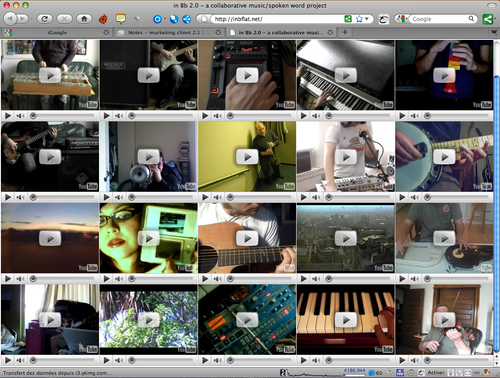Click the browser reload button
Viewport: 500px width, 378px height.
point(44,19)
